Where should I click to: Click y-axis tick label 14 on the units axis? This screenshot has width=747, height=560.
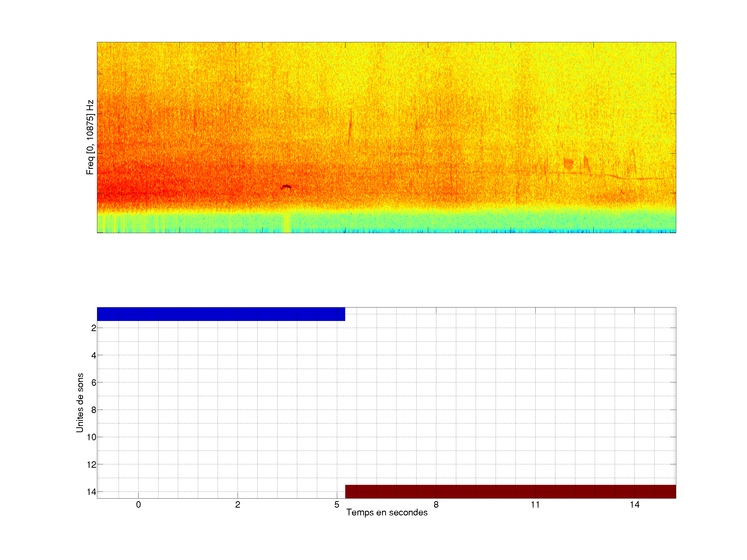coord(92,492)
